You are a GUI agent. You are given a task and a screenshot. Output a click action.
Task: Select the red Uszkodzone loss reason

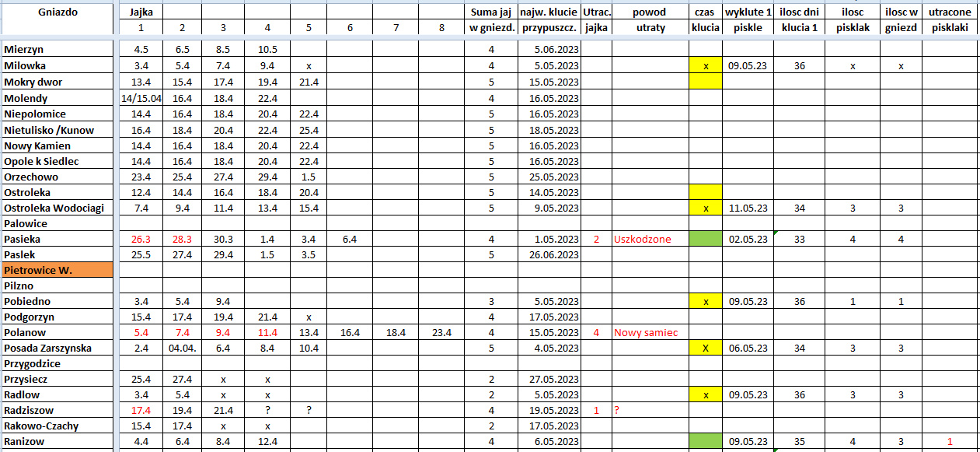point(650,239)
